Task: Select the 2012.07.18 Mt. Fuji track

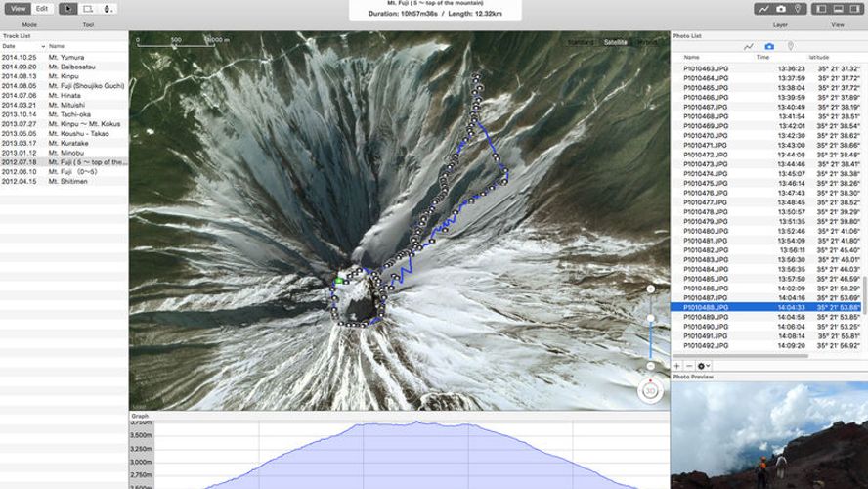Action: pos(65,162)
